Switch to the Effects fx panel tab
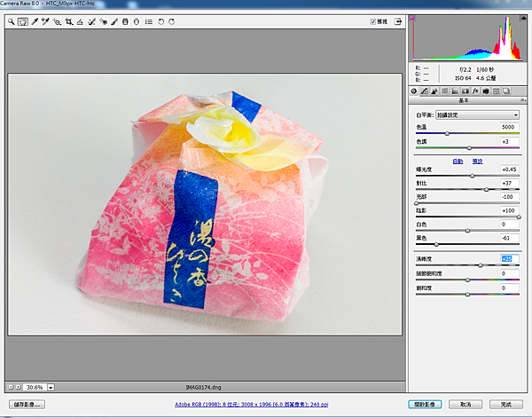Image resolution: width=532 pixels, height=418 pixels. point(475,91)
